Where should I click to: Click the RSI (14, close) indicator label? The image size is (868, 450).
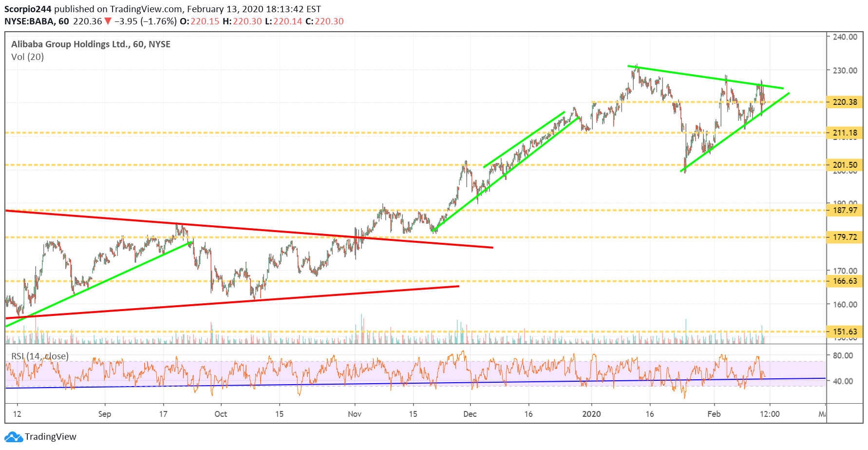pos(40,356)
